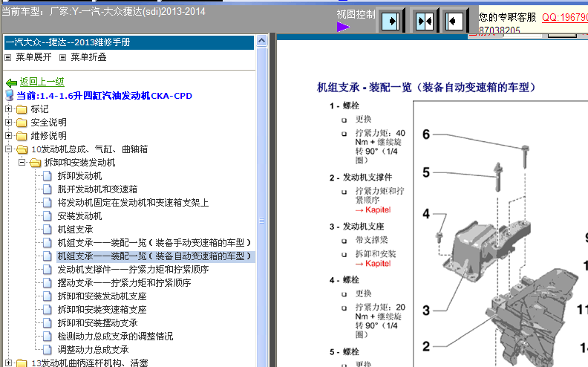This screenshot has height=367, width=588.
Task: Click the document icon beside 安装发动机
Action: 48,215
